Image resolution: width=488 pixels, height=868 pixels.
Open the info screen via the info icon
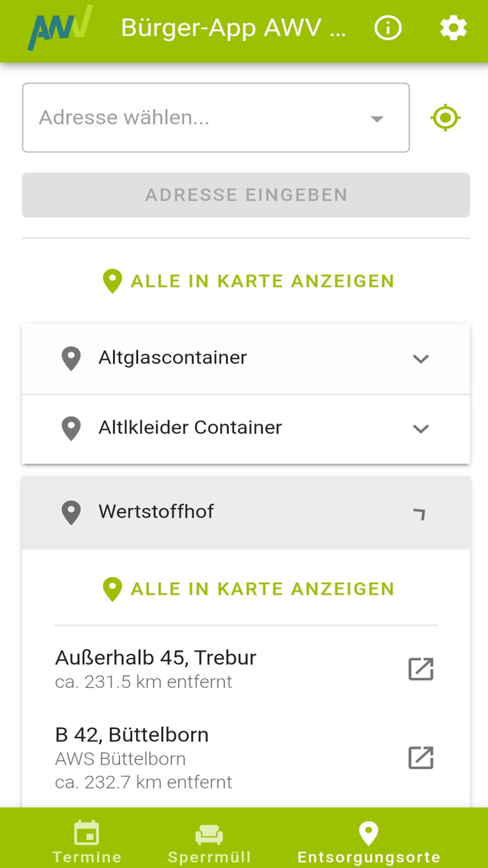[x=388, y=28]
